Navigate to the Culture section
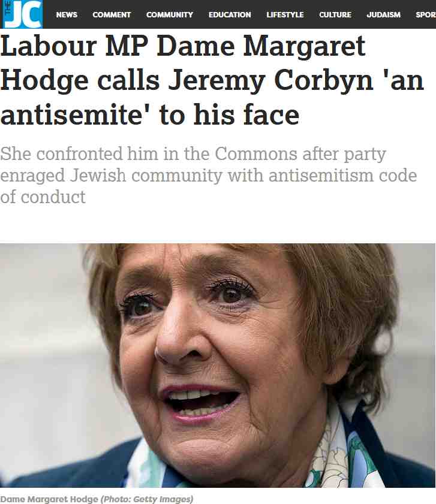The height and width of the screenshot is (504, 436). click(335, 15)
